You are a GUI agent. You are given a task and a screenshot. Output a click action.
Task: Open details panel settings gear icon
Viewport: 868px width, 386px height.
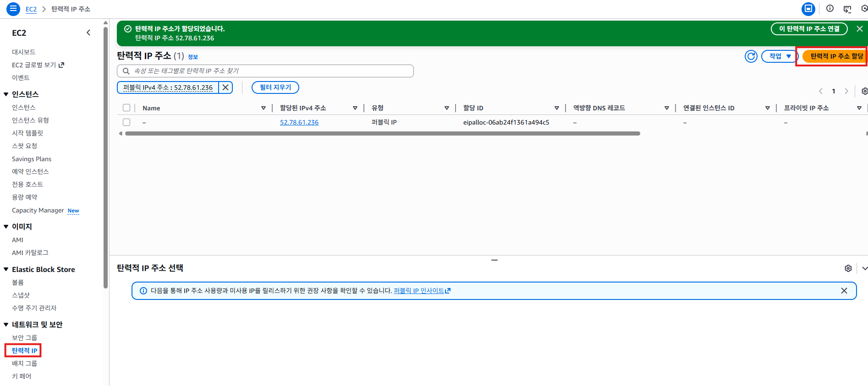tap(848, 268)
